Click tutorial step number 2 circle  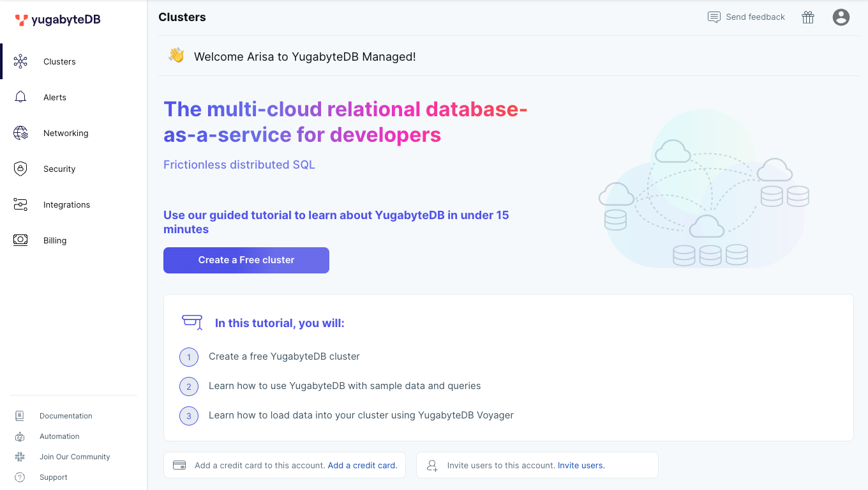(189, 387)
